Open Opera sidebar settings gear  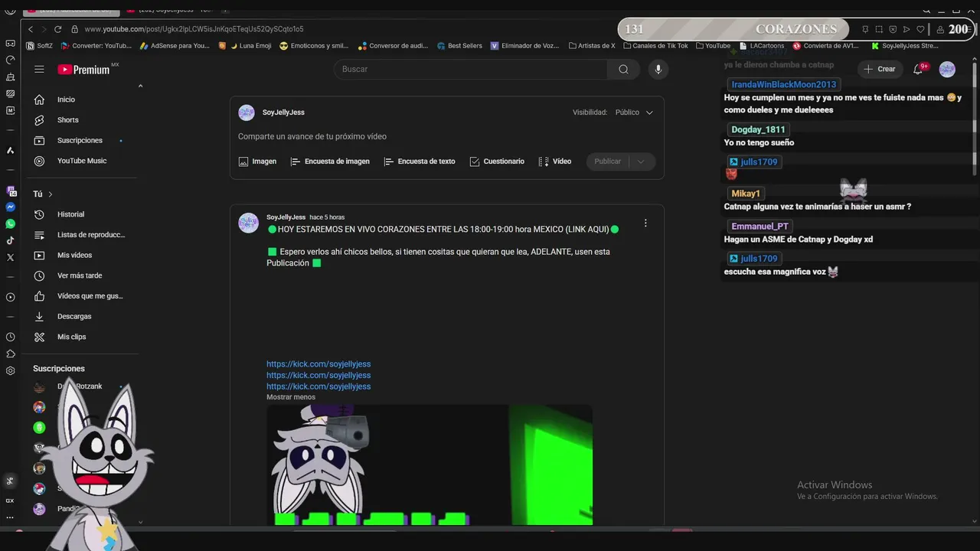pyautogui.click(x=10, y=370)
